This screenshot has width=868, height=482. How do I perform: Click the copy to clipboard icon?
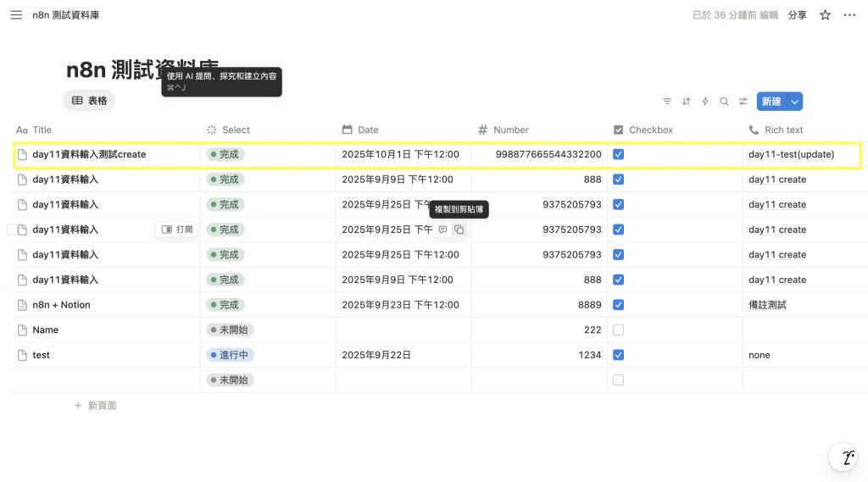459,229
